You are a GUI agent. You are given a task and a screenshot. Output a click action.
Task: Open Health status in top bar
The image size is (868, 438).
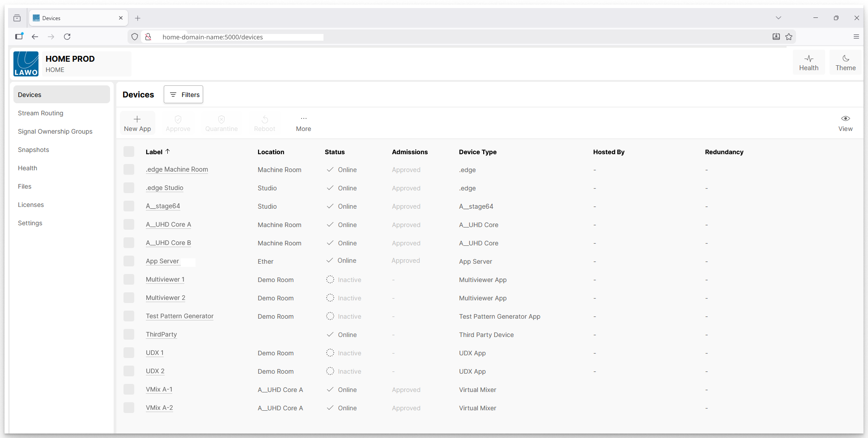coord(808,63)
